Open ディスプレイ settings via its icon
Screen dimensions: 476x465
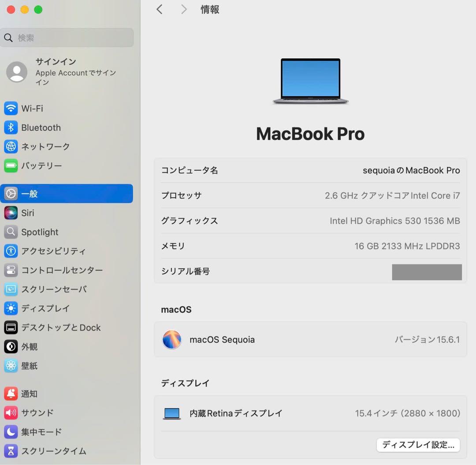11,308
